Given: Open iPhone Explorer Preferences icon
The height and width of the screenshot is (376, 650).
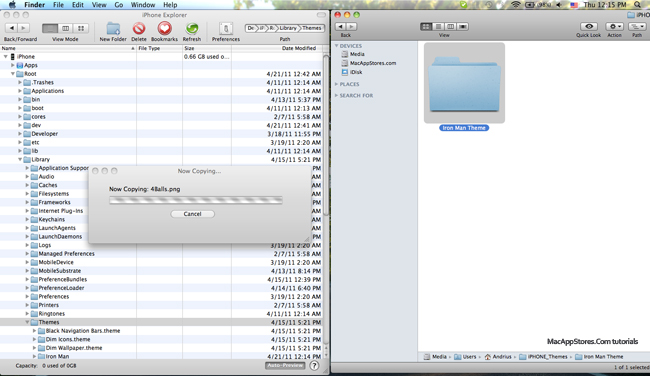Looking at the screenshot, I should [226, 29].
